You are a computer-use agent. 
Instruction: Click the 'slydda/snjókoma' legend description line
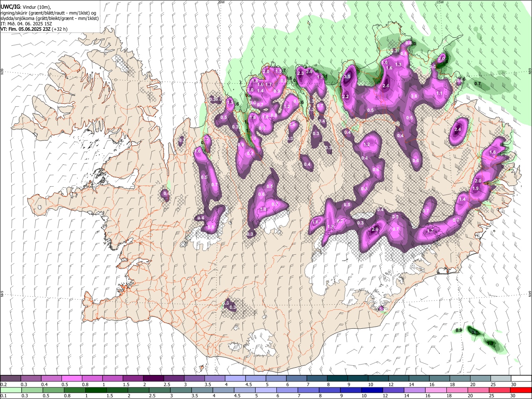tap(49, 18)
